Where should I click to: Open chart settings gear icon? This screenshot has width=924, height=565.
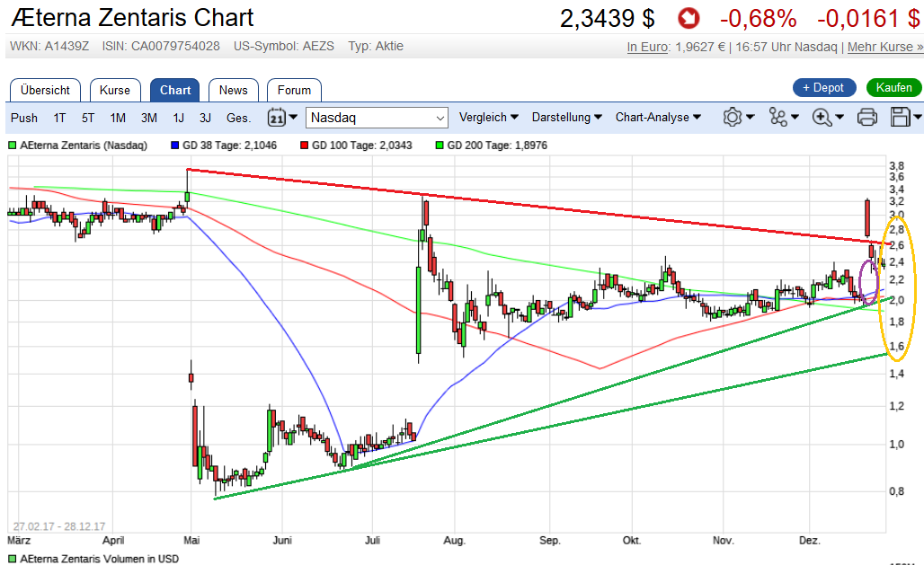pos(732,118)
